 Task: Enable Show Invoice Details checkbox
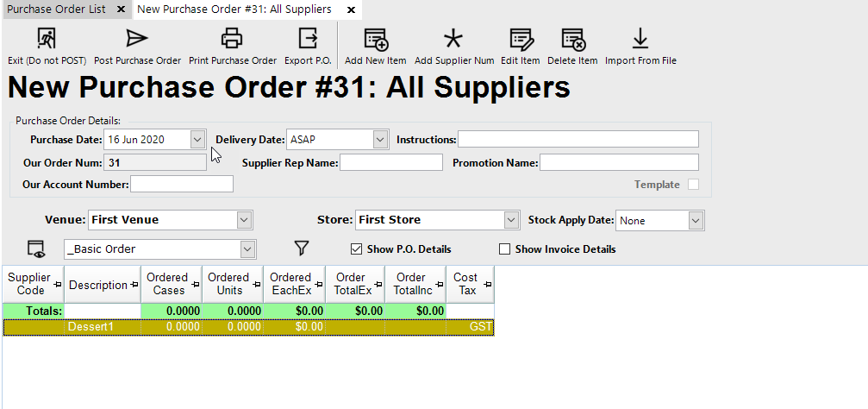pyautogui.click(x=505, y=249)
